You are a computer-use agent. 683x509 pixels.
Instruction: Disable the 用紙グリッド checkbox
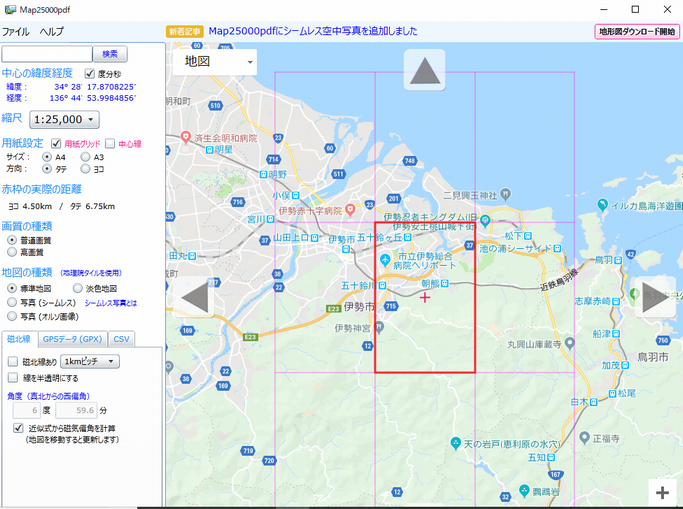coord(56,143)
